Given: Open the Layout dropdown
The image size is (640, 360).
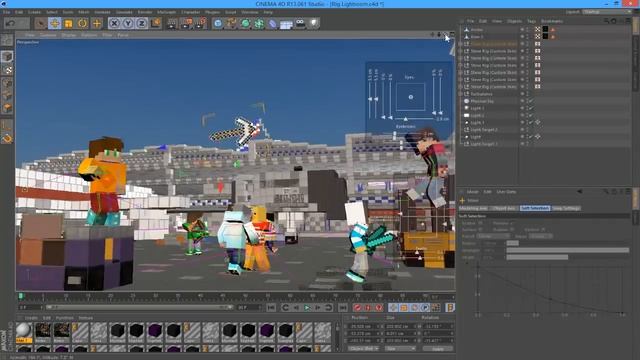Looking at the screenshot, I should [608, 12].
